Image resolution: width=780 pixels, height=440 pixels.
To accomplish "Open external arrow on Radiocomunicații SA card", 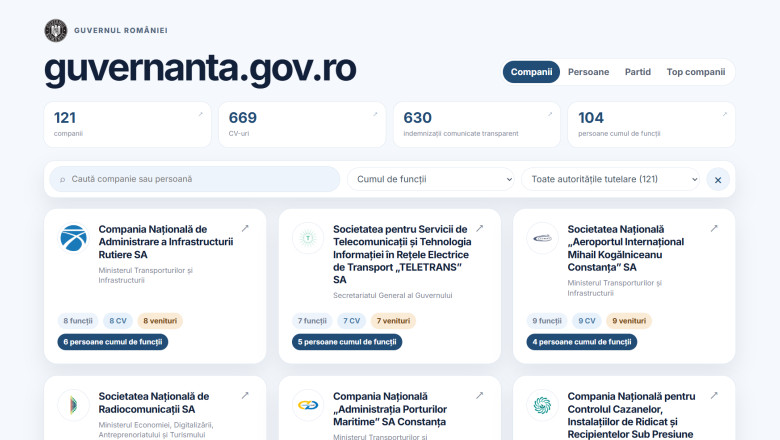I will tap(245, 395).
